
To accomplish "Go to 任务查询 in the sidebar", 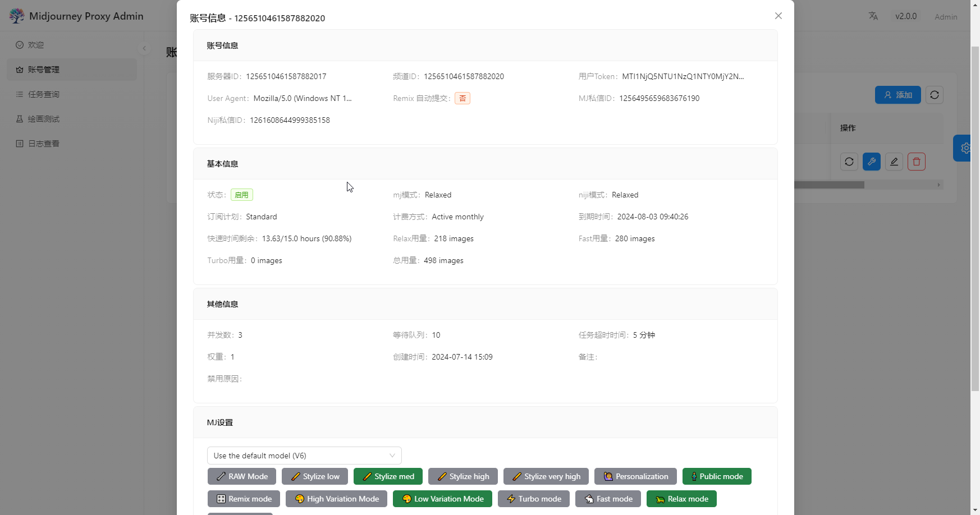I will click(72, 94).
